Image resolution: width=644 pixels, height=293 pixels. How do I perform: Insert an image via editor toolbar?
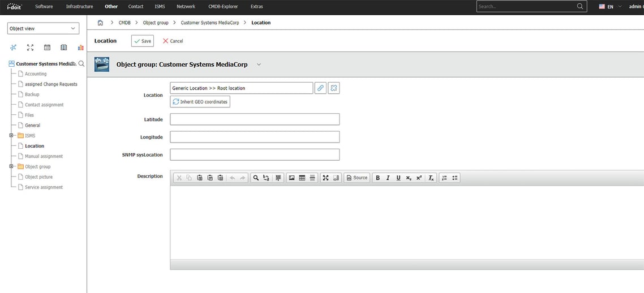[291, 178]
